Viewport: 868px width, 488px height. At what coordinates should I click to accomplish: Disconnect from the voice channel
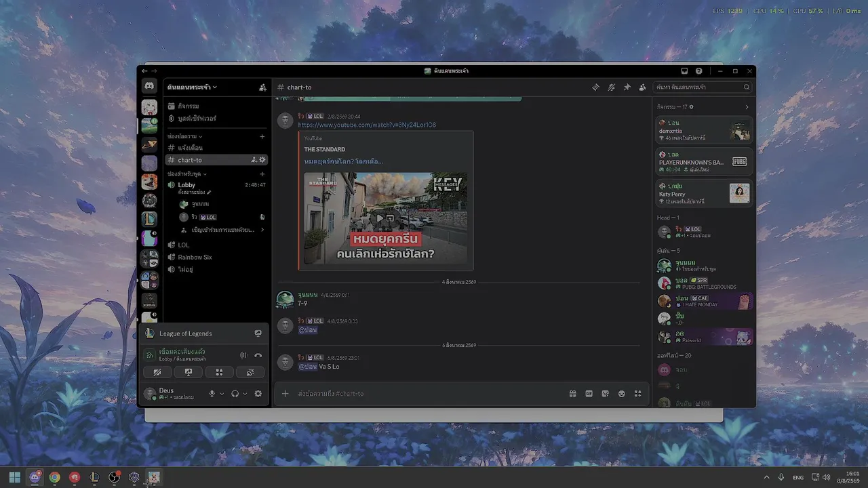click(x=258, y=355)
